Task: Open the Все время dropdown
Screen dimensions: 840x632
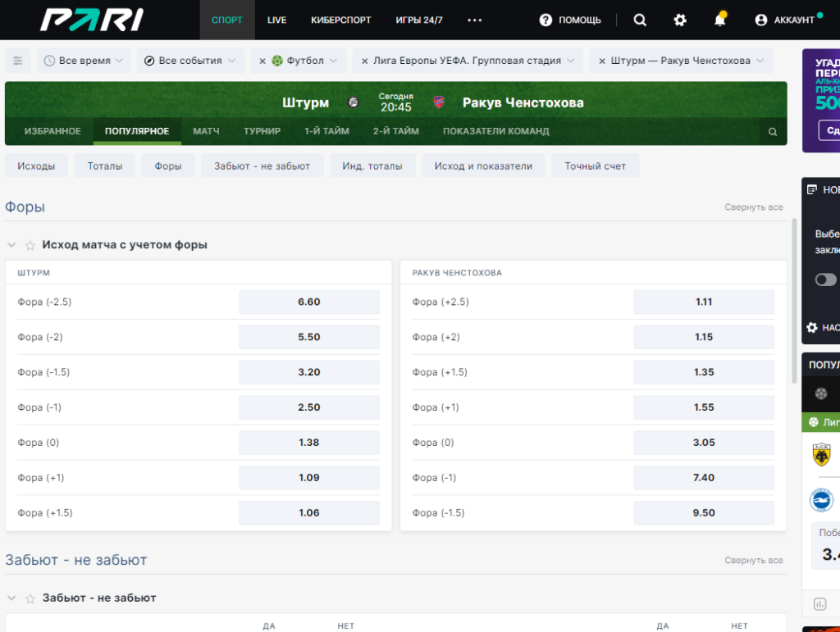Action: point(84,61)
